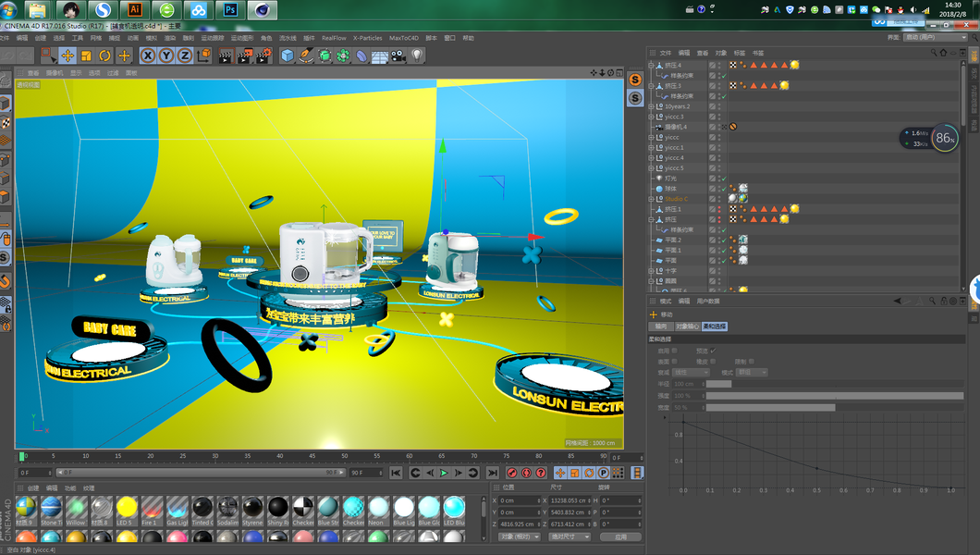Select the Scale tool
Viewport: 980px width, 555px height.
coord(86,55)
